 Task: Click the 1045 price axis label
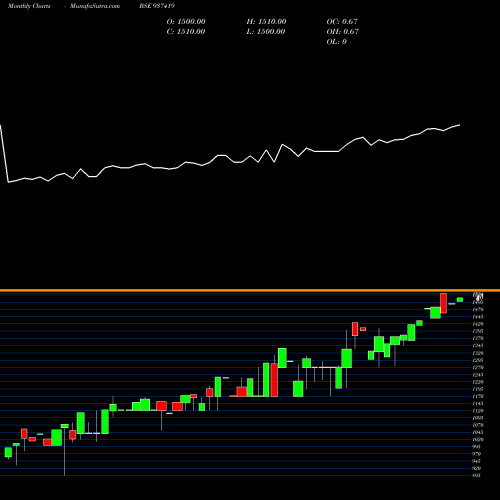(x=478, y=432)
